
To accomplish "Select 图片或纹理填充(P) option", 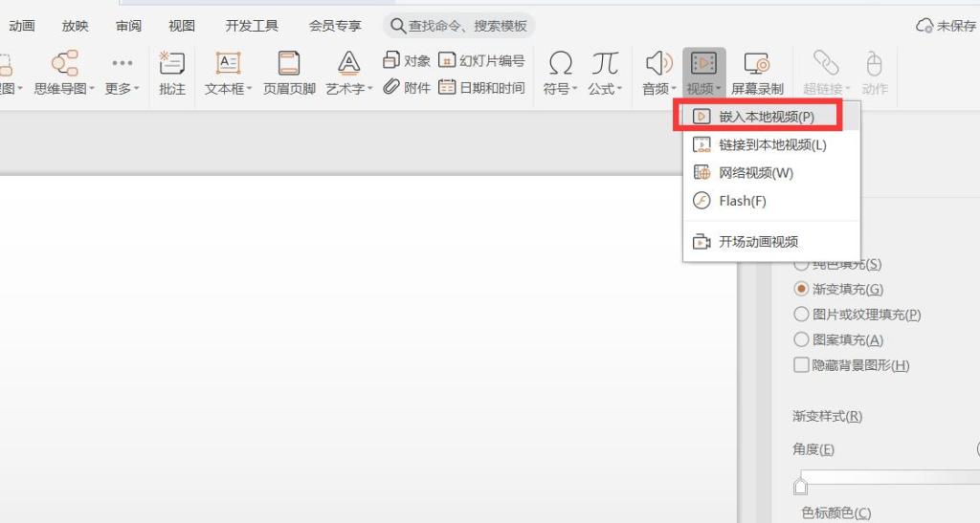I will tap(857, 315).
